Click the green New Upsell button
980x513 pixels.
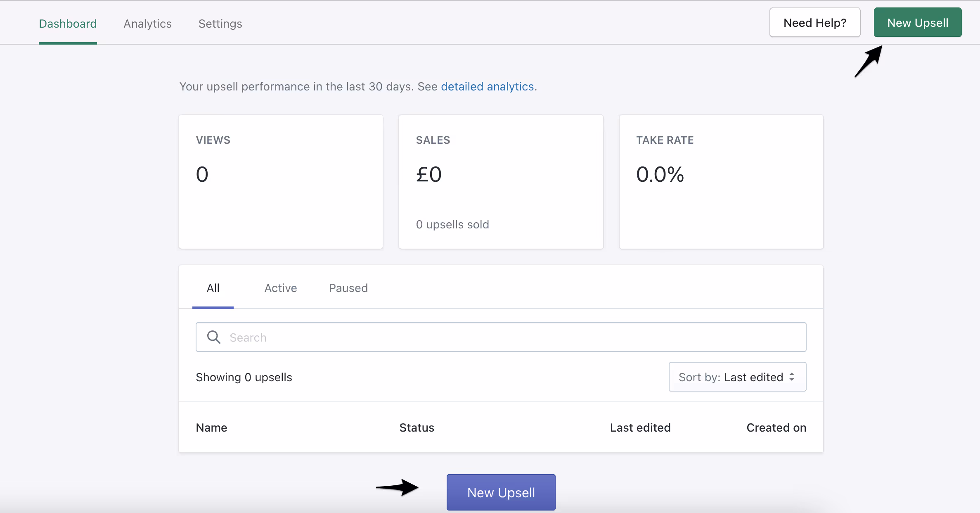[x=918, y=23]
